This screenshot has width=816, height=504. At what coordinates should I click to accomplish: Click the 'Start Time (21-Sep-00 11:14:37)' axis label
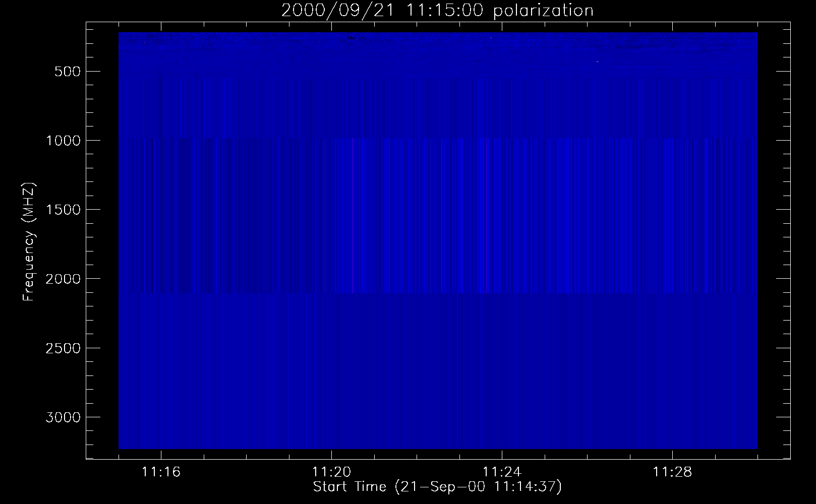click(437, 487)
